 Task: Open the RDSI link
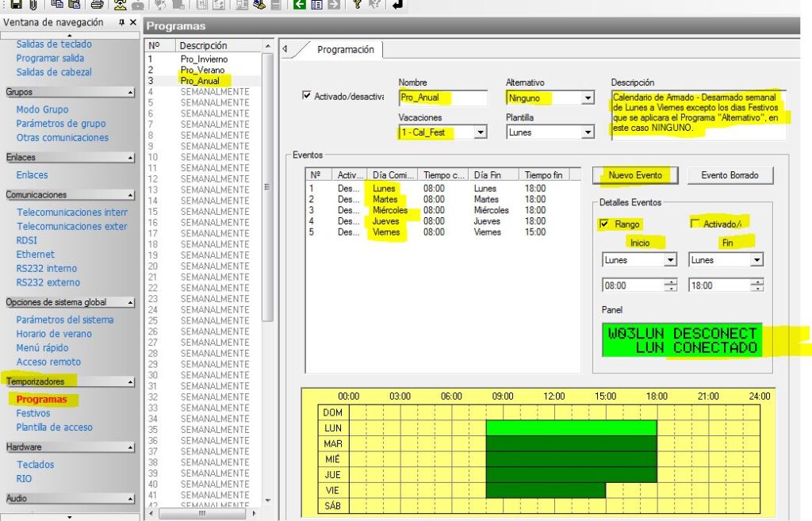click(x=26, y=240)
